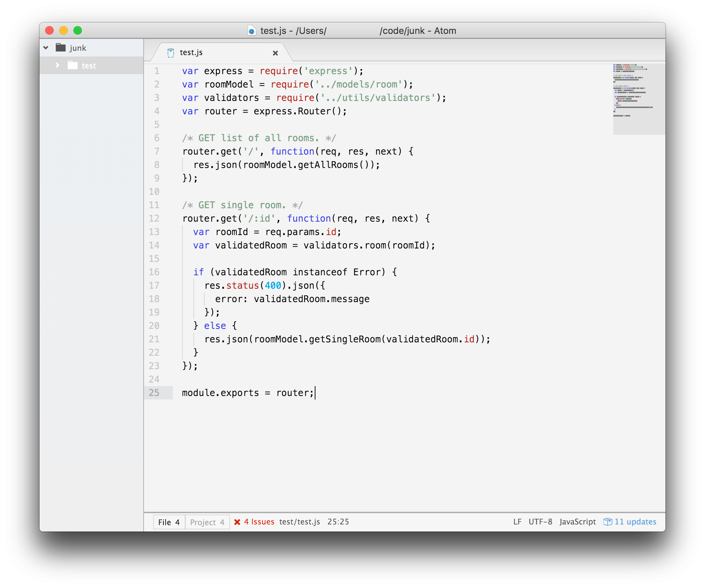
Task: Click the title bar file icon
Action: click(252, 31)
